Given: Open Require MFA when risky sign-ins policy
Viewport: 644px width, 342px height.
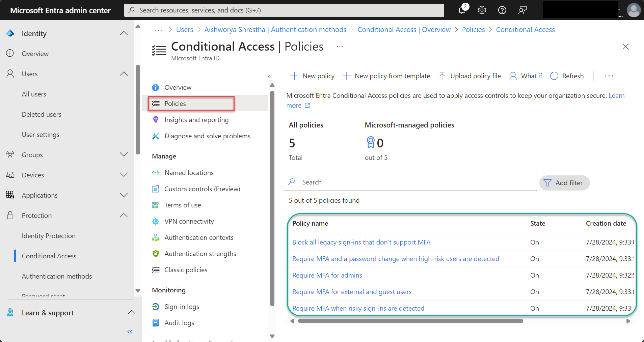Looking at the screenshot, I should (x=358, y=308).
